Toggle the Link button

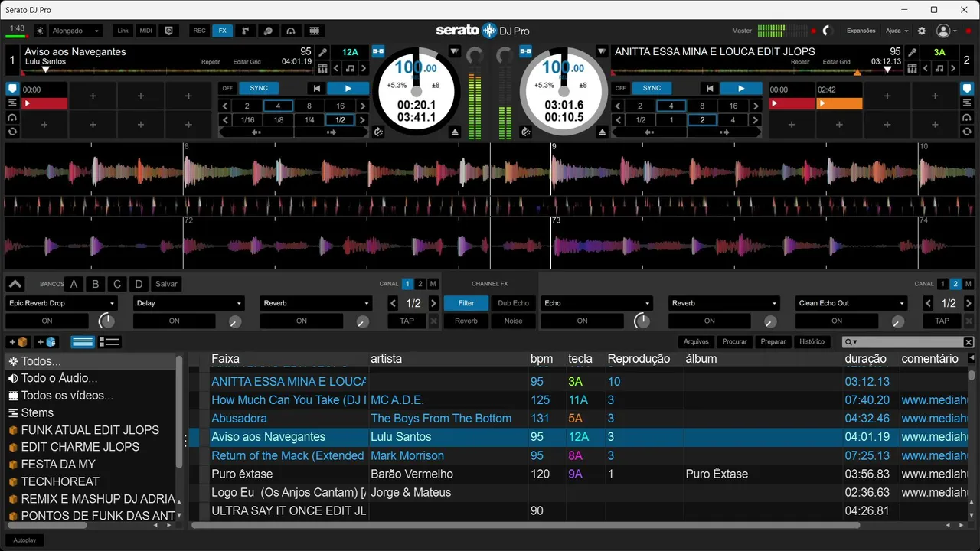(122, 31)
